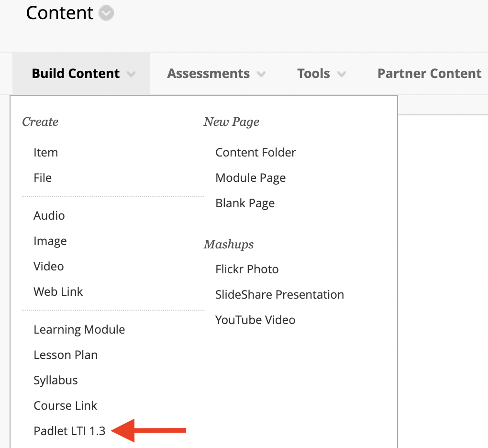This screenshot has width=488, height=448.
Task: Select Flickr Photo mashup
Action: tap(247, 269)
